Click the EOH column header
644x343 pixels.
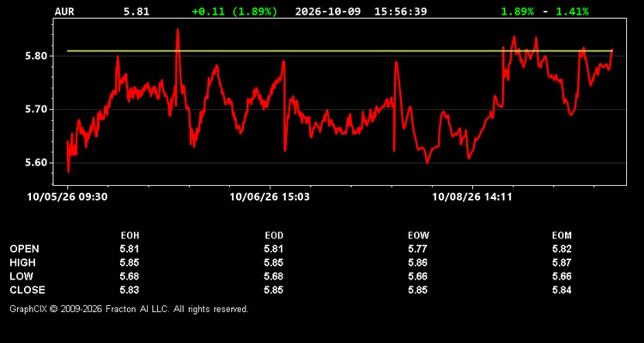(130, 236)
